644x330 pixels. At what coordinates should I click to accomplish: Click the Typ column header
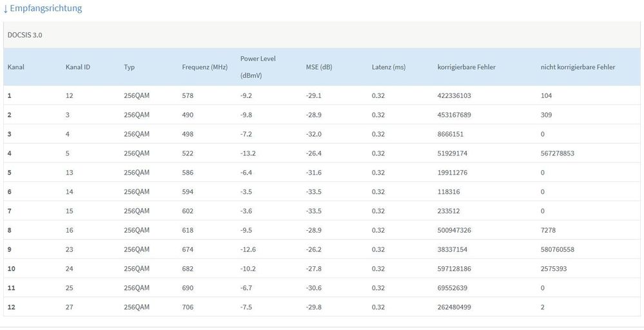129,67
